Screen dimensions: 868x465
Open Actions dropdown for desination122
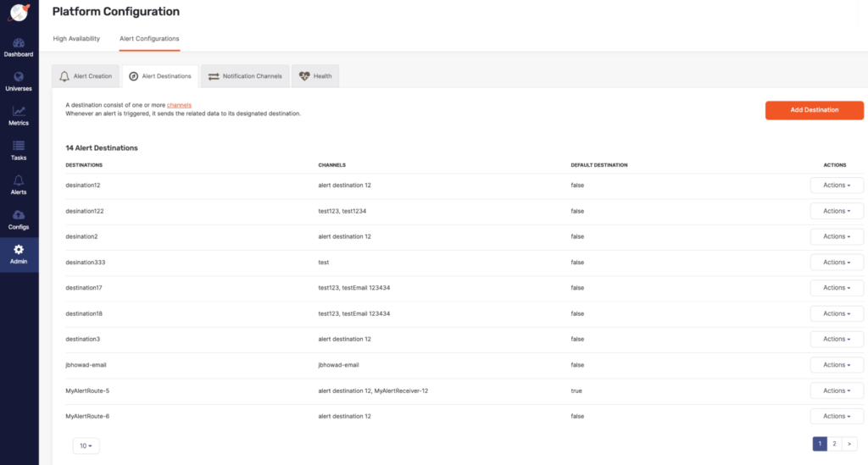[x=837, y=211]
